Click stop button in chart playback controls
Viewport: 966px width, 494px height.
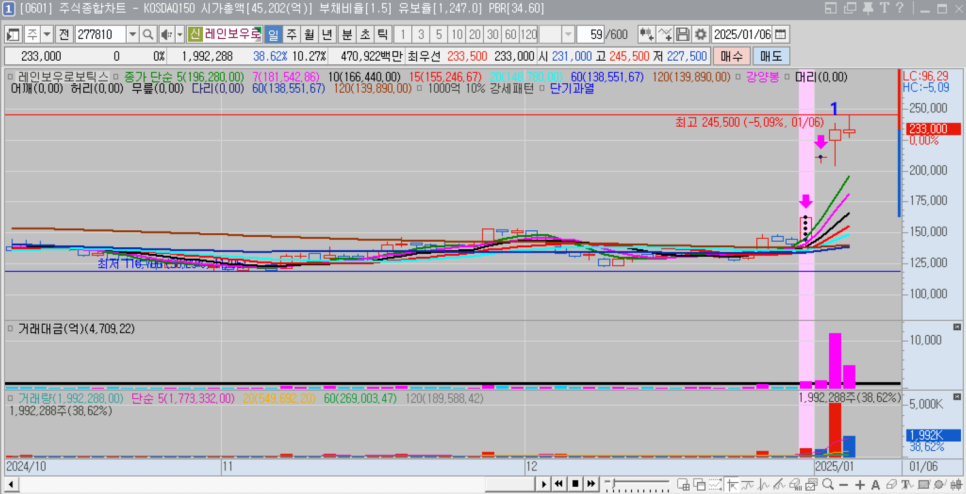[x=575, y=484]
